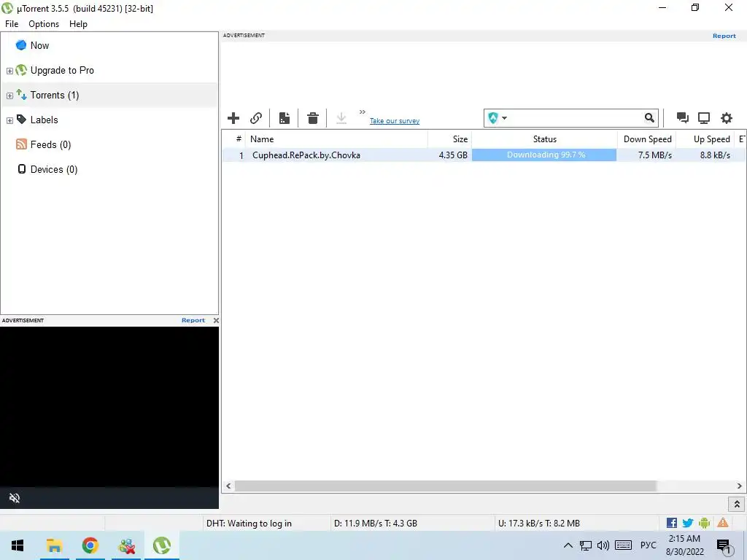This screenshot has width=747, height=560.
Task: Select Devices (0) in sidebar
Action: [54, 169]
